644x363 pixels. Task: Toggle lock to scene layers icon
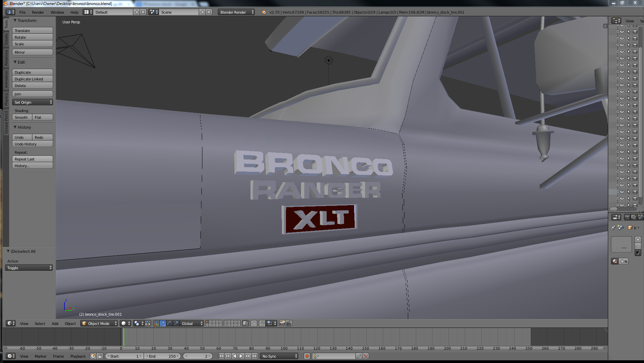[246, 324]
